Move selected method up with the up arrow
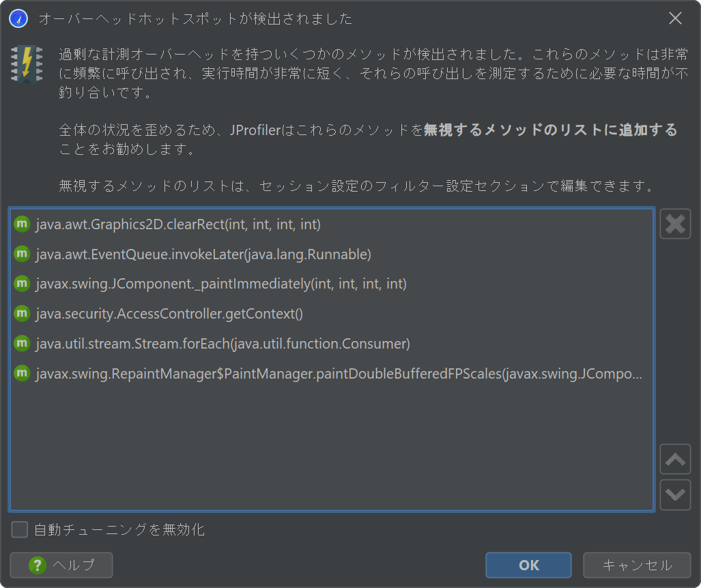The width and height of the screenshot is (701, 588). click(675, 459)
